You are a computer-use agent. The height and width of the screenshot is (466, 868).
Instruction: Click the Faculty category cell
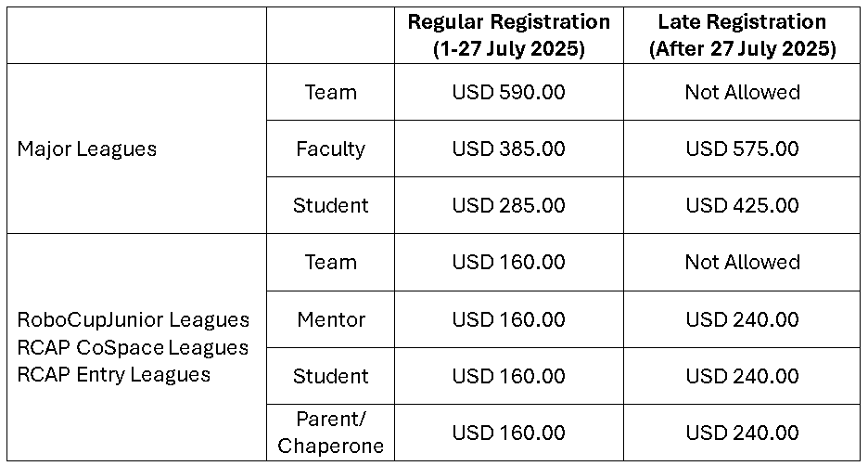point(330,149)
